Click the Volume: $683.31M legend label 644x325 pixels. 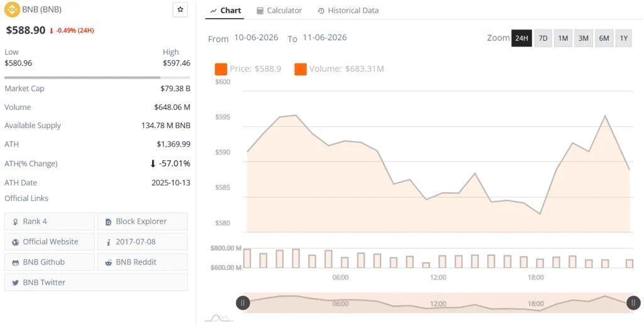coord(347,69)
